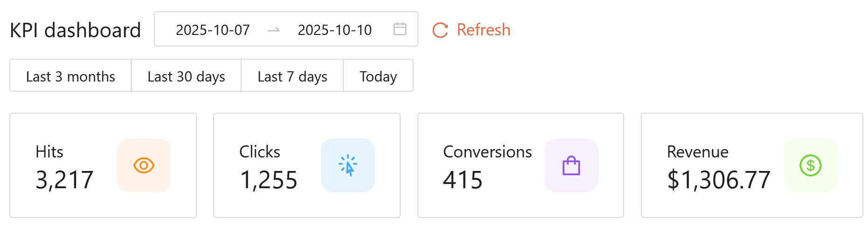The image size is (868, 232).
Task: Select the Last 3 months range
Action: click(70, 76)
